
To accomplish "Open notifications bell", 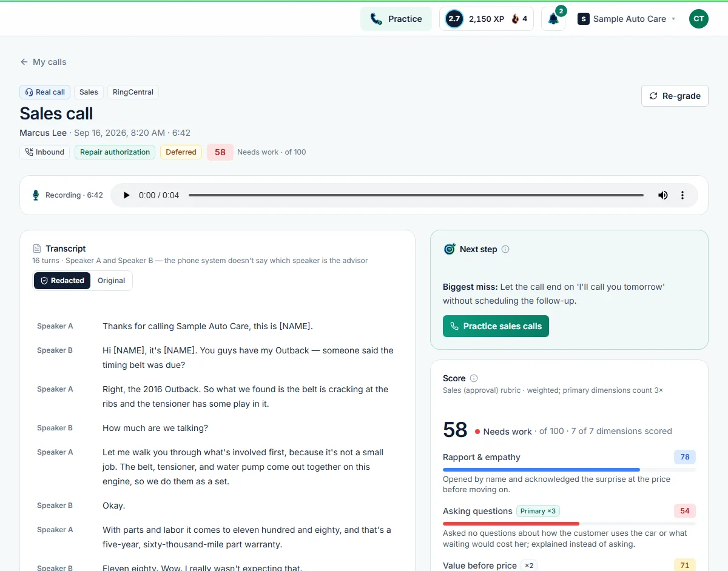I will [x=553, y=19].
